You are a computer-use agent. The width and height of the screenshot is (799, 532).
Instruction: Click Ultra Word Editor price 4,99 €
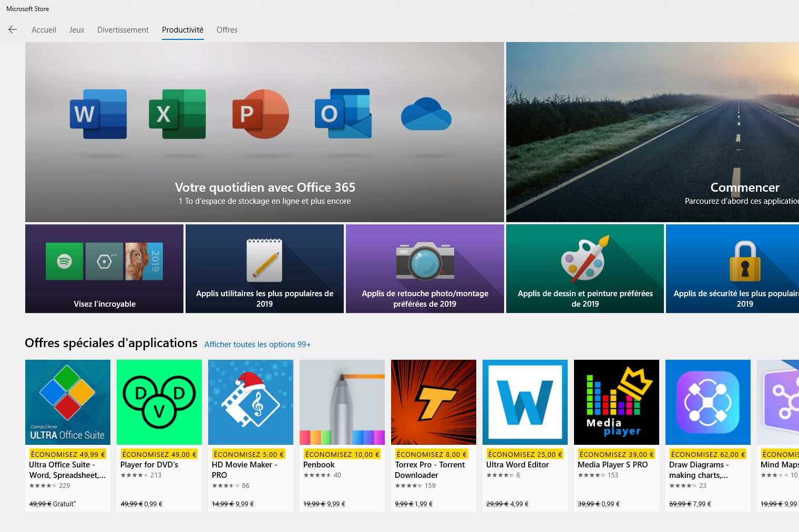519,504
